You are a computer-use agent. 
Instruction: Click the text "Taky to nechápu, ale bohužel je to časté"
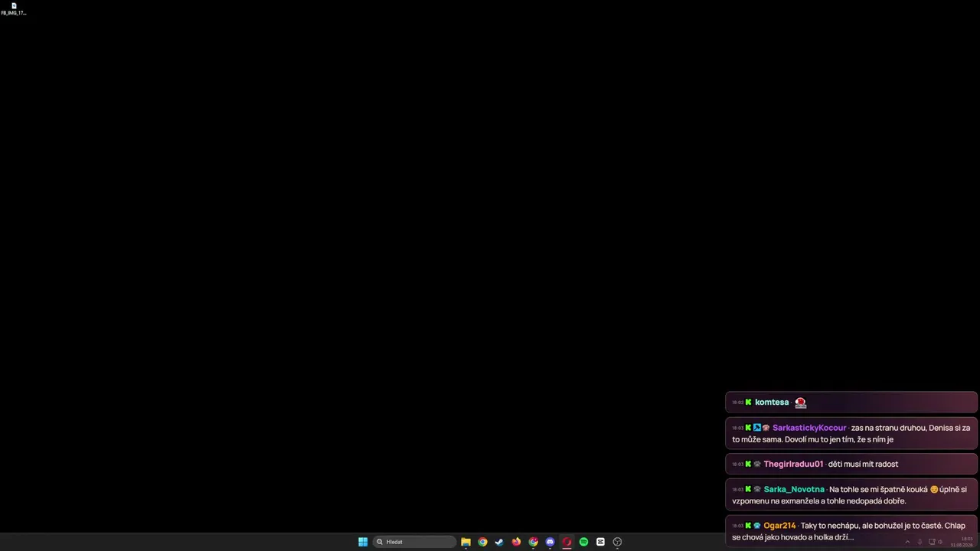pos(871,526)
